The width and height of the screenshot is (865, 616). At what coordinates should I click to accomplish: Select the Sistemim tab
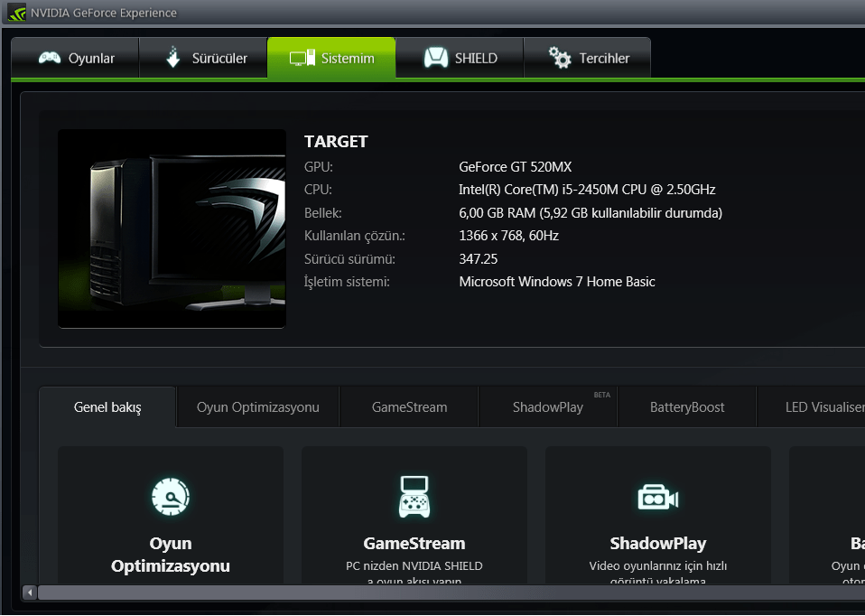coord(331,58)
